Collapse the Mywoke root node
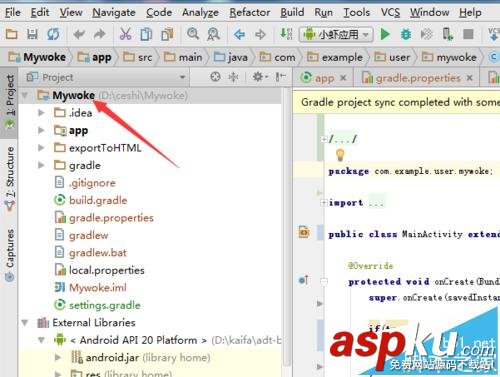 tap(24, 96)
